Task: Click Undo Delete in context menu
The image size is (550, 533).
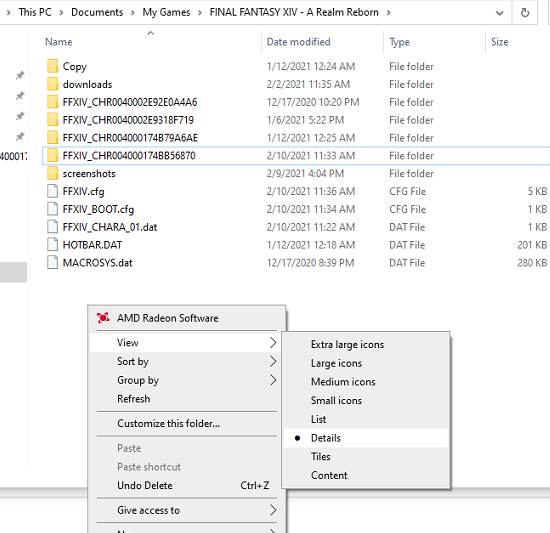Action: click(187, 485)
